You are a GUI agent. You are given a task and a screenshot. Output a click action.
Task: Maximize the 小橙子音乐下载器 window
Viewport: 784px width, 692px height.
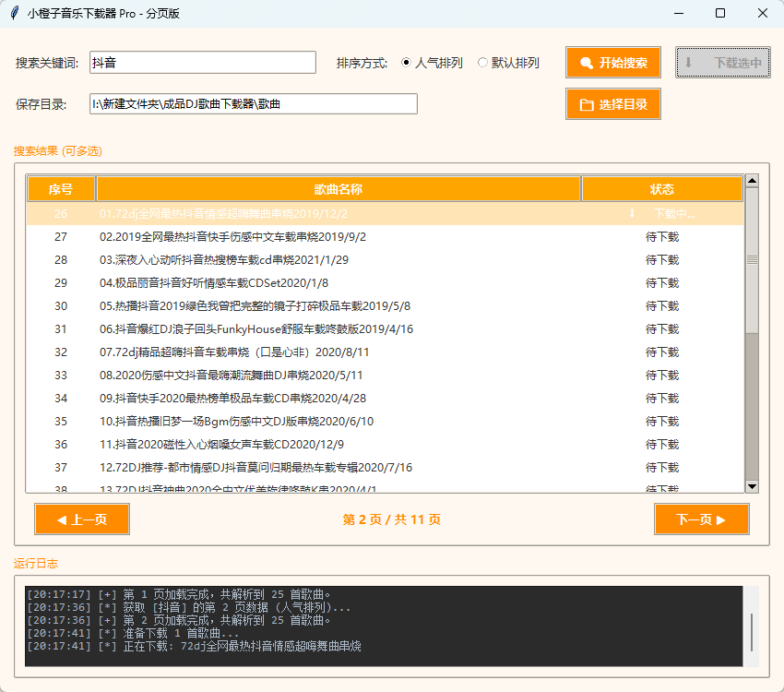point(720,13)
